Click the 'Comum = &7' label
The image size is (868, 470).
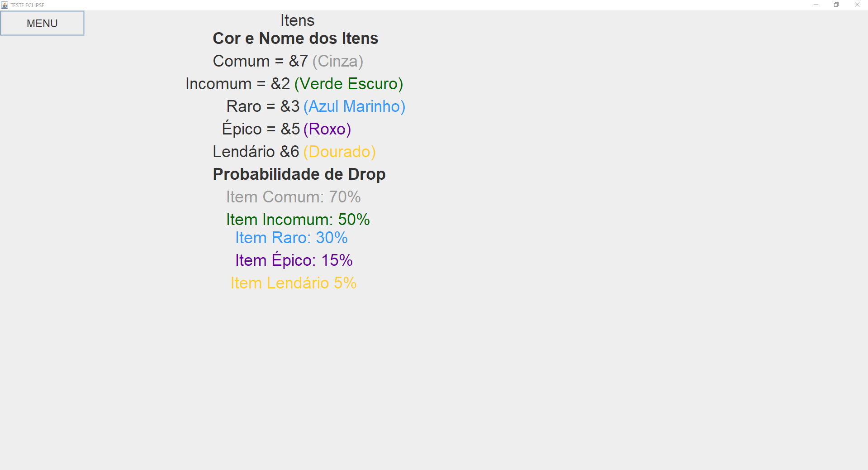pos(261,61)
